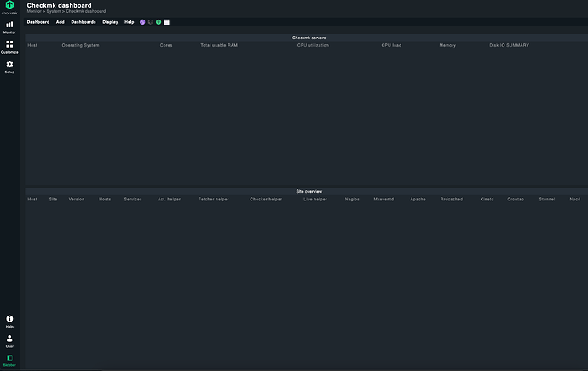Sort by the Operating System column

(x=80, y=45)
